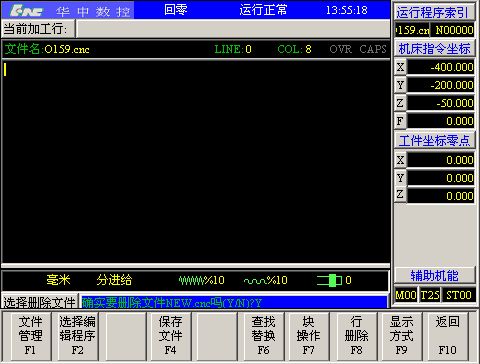Image resolution: width=480 pixels, height=364 pixels.
Task: Click machine Z value -50.000
Action: (x=441, y=103)
